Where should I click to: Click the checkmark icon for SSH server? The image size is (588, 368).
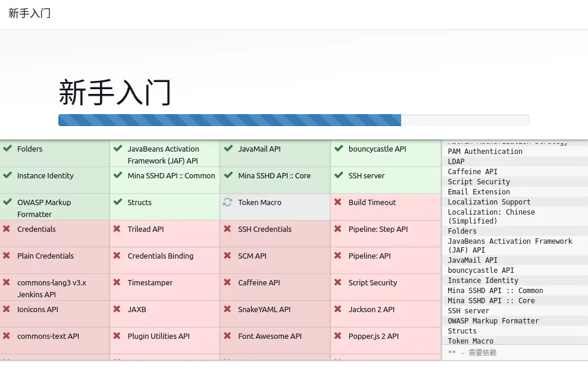click(x=339, y=175)
